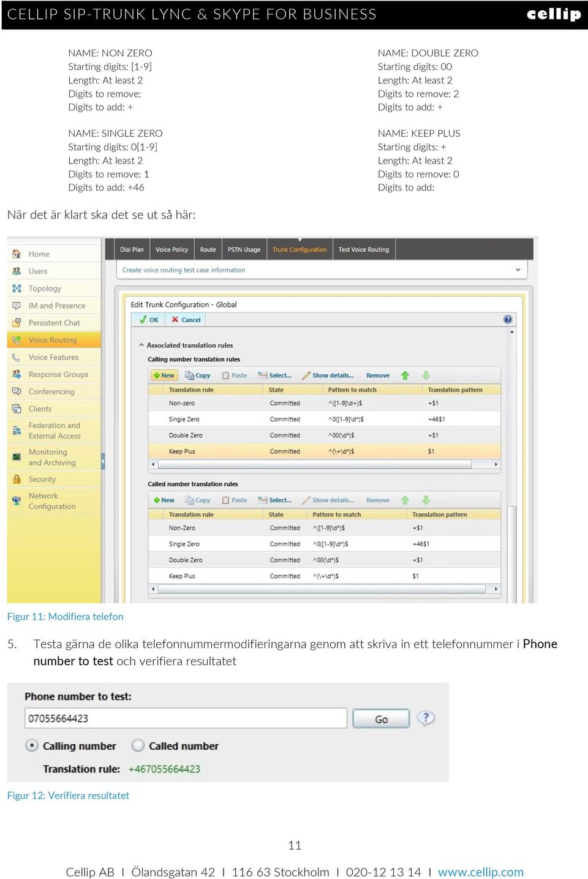The height and width of the screenshot is (879, 588).
Task: Select Keep Plus row in called rules
Action: tap(325, 576)
